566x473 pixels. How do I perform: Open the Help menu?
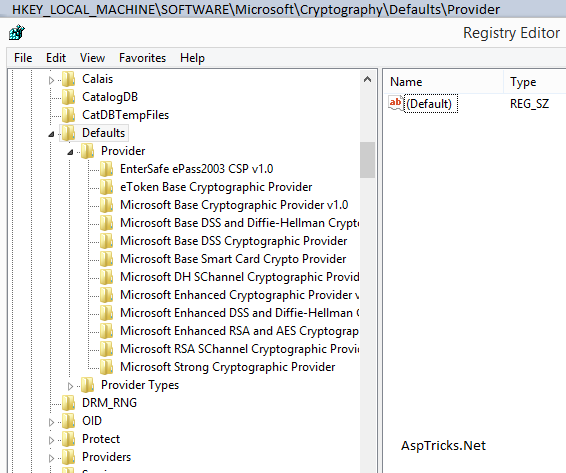coord(192,58)
